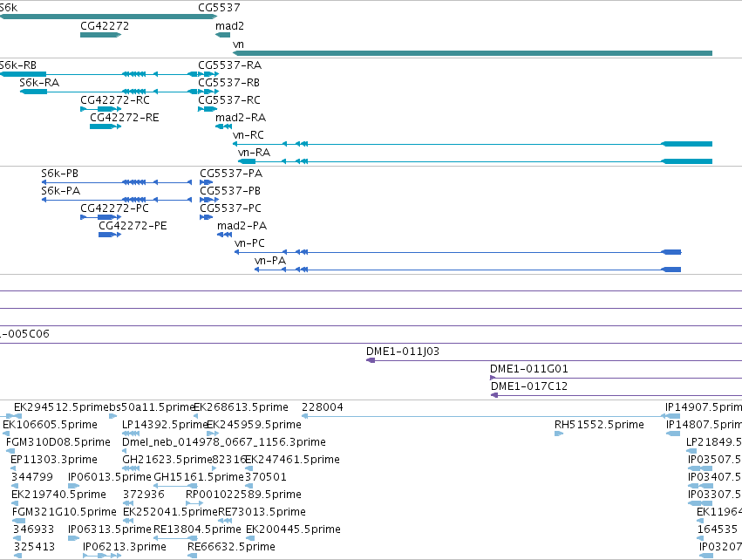Click the mad2 gene glyph
This screenshot has width=742, height=560.
[223, 35]
